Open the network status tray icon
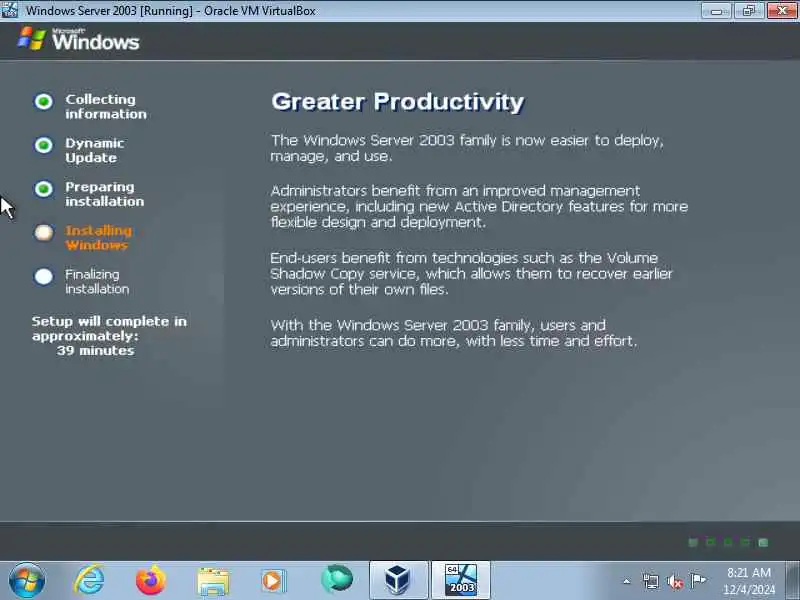The image size is (800, 600). [x=651, y=581]
